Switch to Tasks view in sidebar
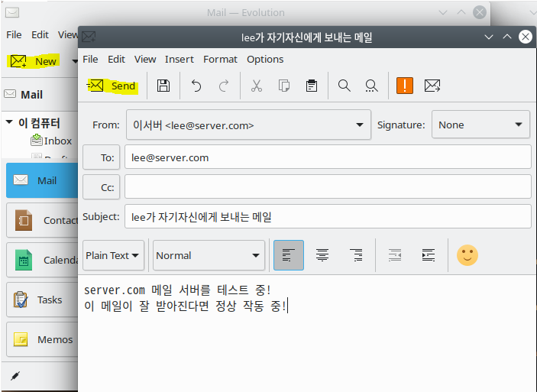 pos(42,300)
